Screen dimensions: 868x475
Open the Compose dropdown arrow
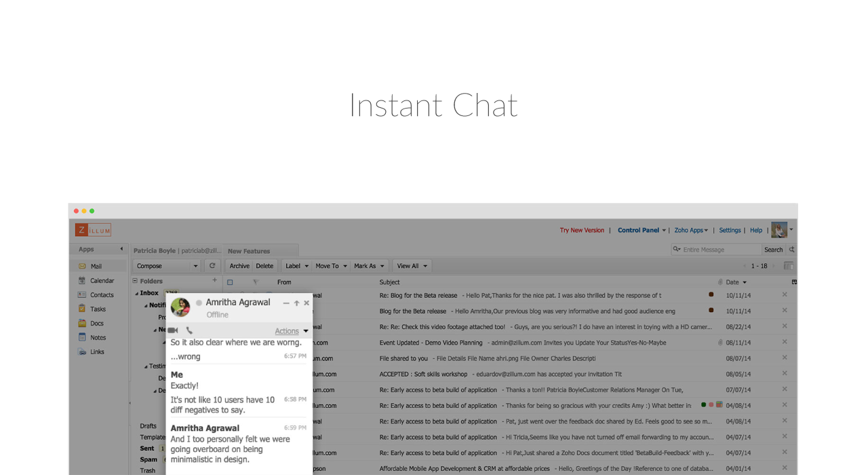click(x=195, y=266)
